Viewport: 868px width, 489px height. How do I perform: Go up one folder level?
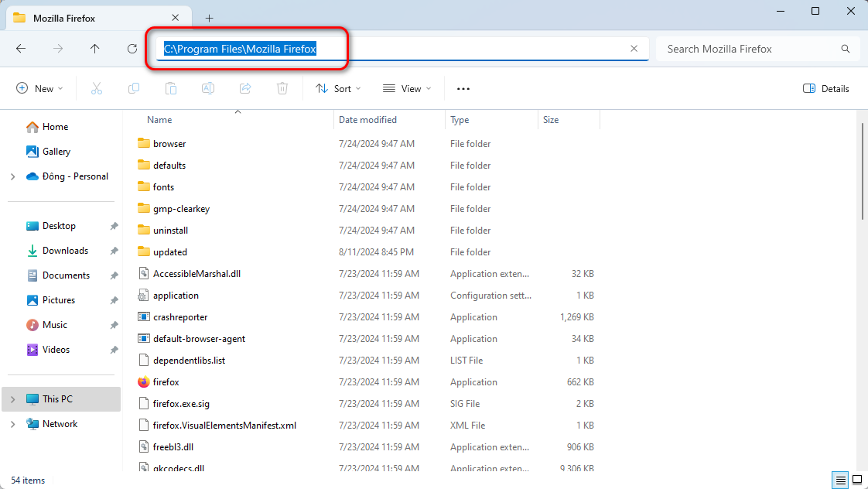coord(94,49)
